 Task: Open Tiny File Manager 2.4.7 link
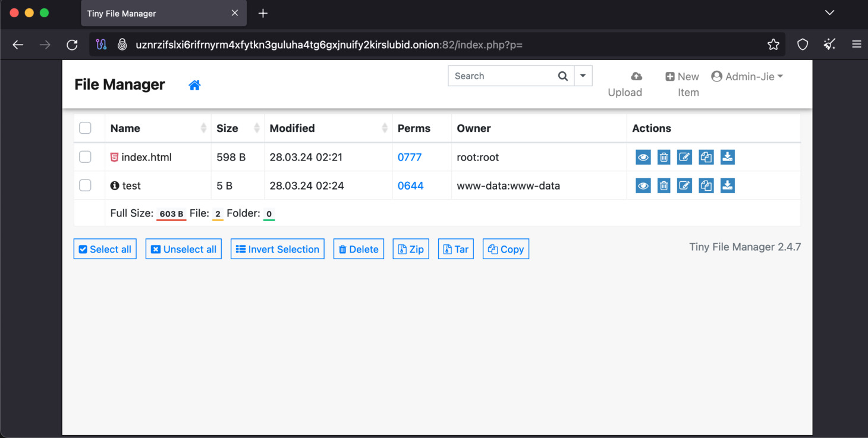pos(745,247)
